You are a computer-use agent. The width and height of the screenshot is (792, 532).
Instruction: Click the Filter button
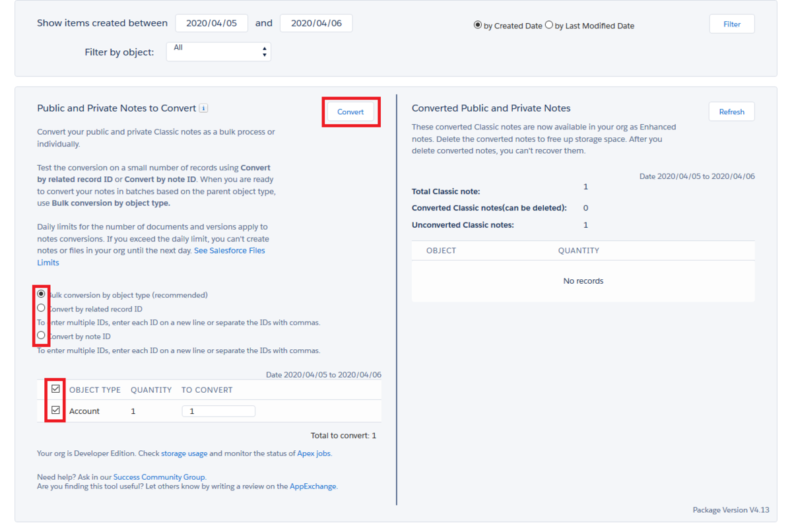point(732,24)
